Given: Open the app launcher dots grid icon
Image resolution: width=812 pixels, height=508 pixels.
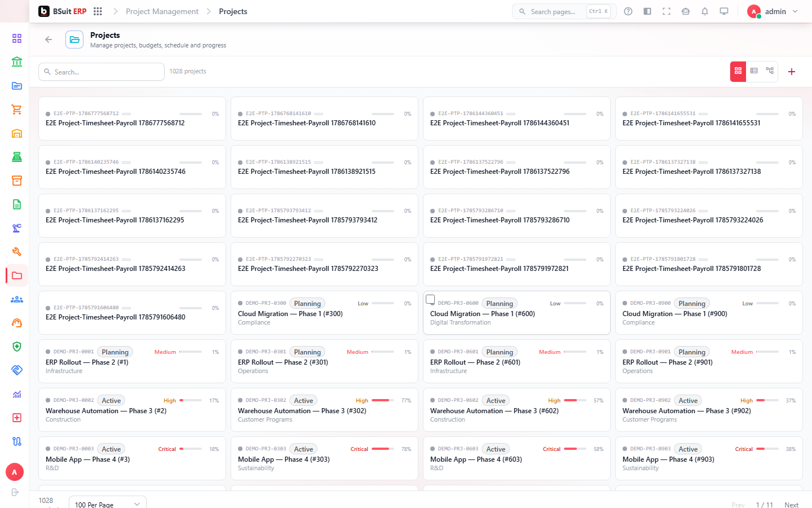Looking at the screenshot, I should pyautogui.click(x=98, y=11).
